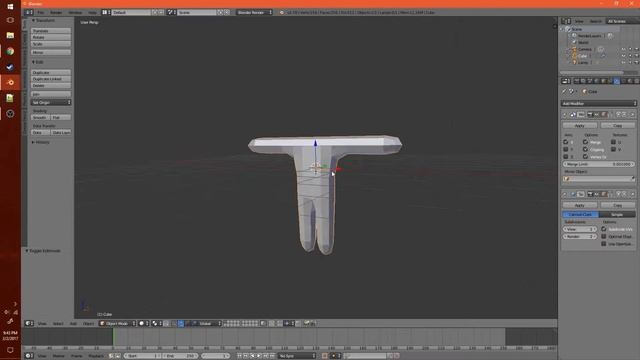Toggle Mirror modifier Vertex Groups checkbox
The height and width of the screenshot is (360, 640).
(586, 156)
